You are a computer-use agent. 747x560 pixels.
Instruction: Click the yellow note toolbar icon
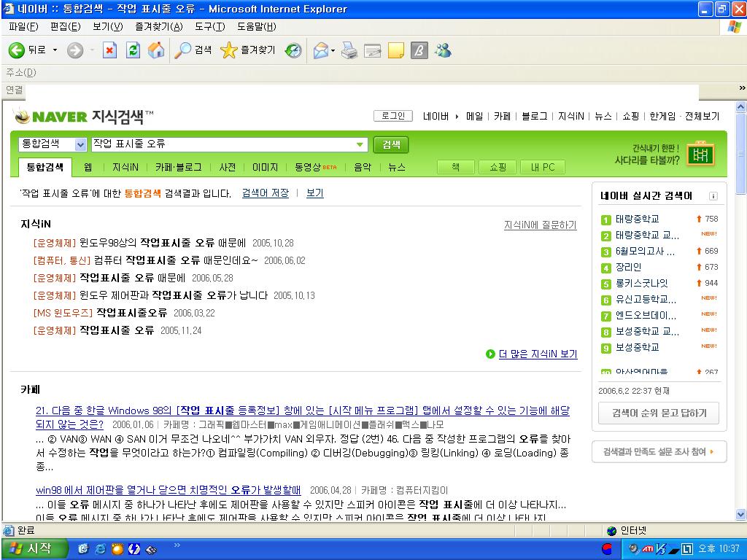click(x=396, y=50)
